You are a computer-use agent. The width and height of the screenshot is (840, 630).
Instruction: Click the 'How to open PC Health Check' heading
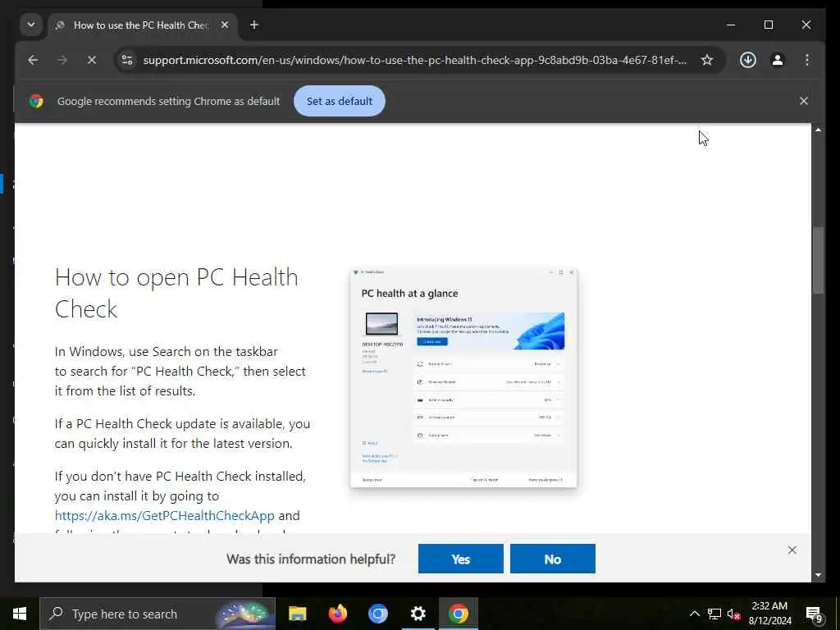(x=176, y=293)
